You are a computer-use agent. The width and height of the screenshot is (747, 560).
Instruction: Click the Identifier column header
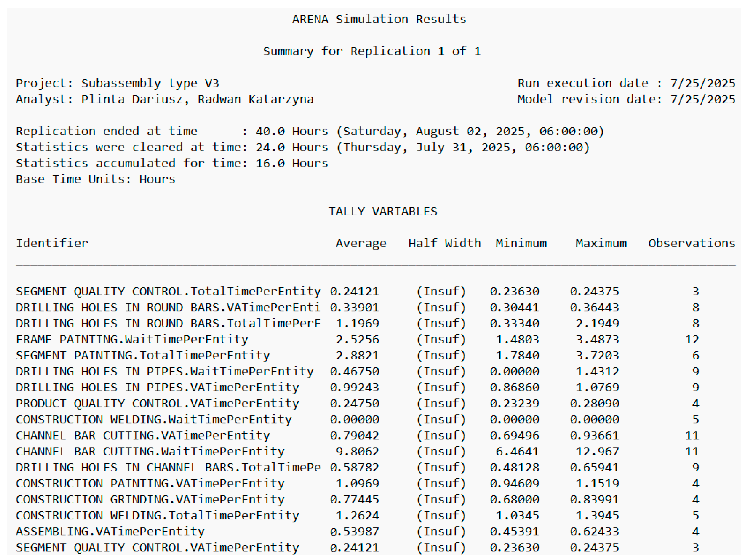(x=52, y=243)
